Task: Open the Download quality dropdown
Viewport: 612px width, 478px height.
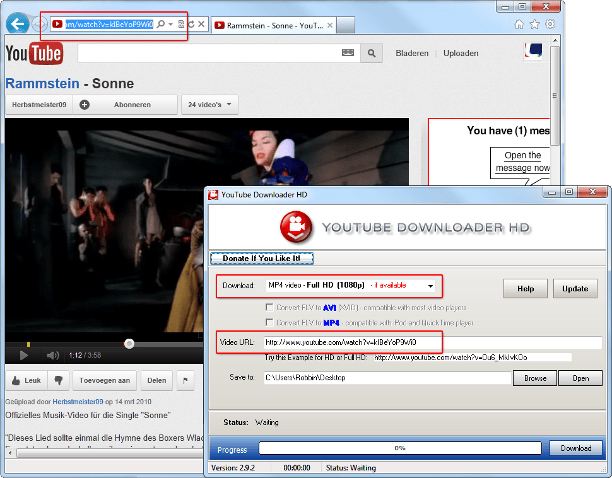Action: tap(350, 286)
